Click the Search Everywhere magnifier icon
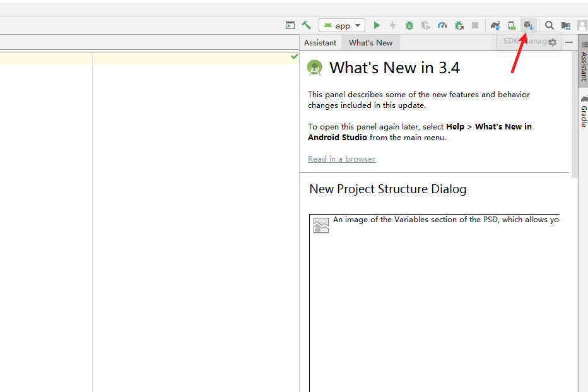The width and height of the screenshot is (588, 392). [x=550, y=25]
